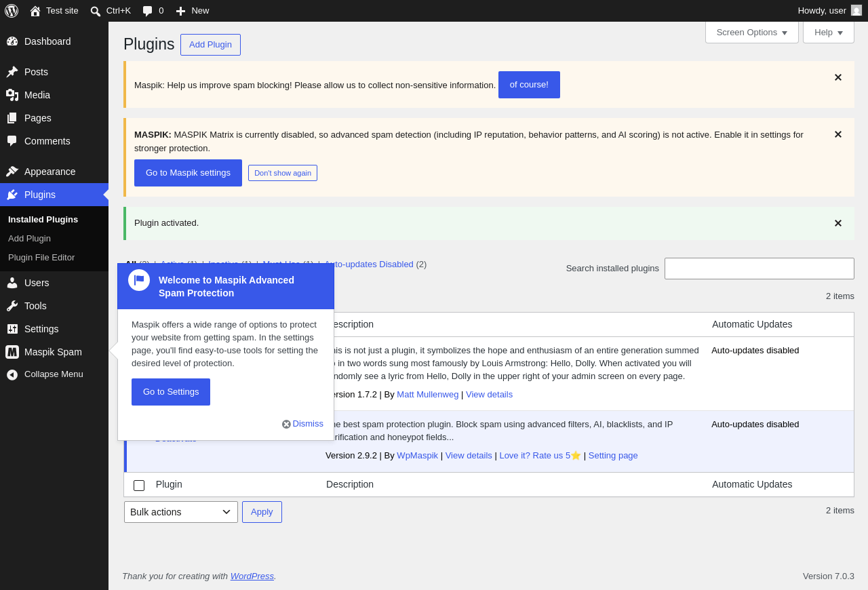Viewport: 868px width, 590px height.
Task: Dismiss the Plugin activated notice
Action: pyautogui.click(x=838, y=223)
